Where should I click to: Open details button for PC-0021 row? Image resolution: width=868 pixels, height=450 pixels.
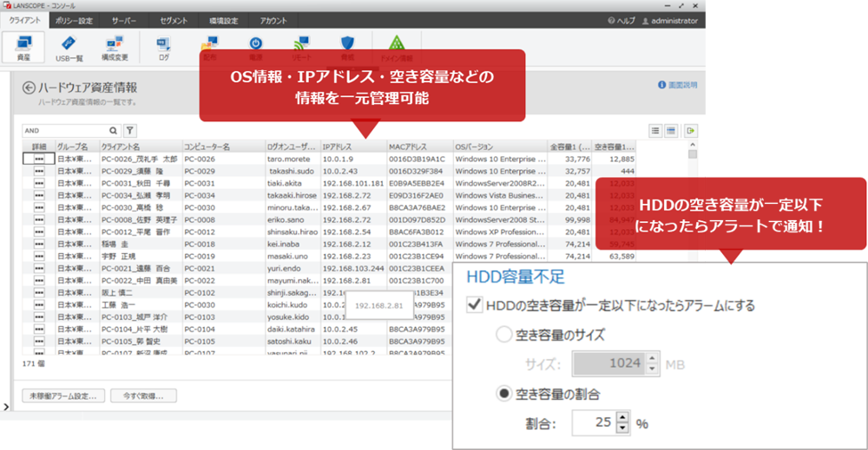point(39,269)
